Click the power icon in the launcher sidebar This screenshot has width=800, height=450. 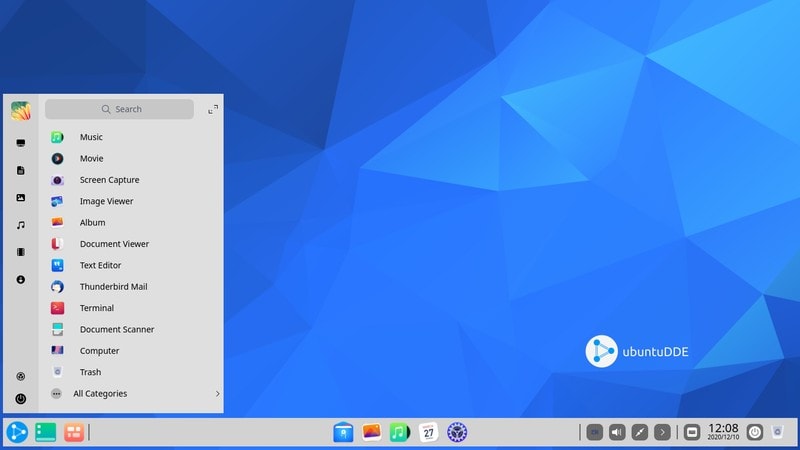pyautogui.click(x=20, y=399)
